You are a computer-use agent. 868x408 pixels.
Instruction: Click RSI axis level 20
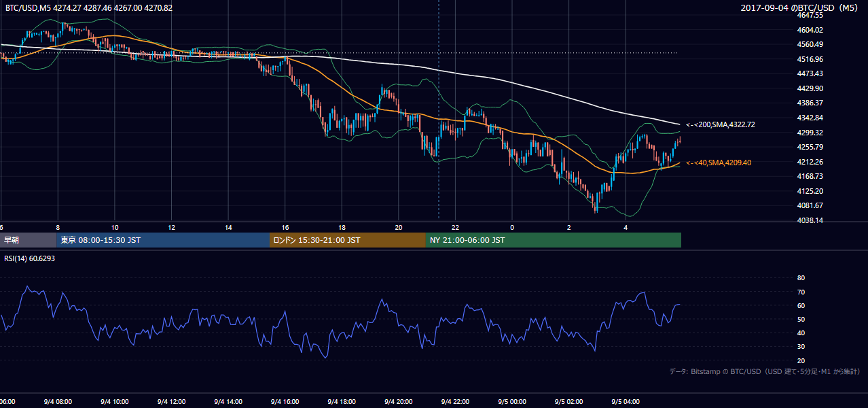pos(801,360)
